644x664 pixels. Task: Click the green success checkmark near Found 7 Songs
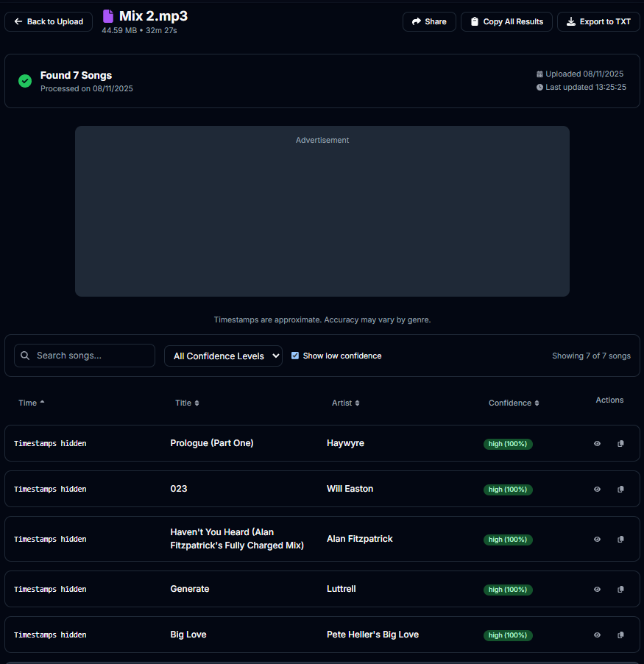coord(24,81)
